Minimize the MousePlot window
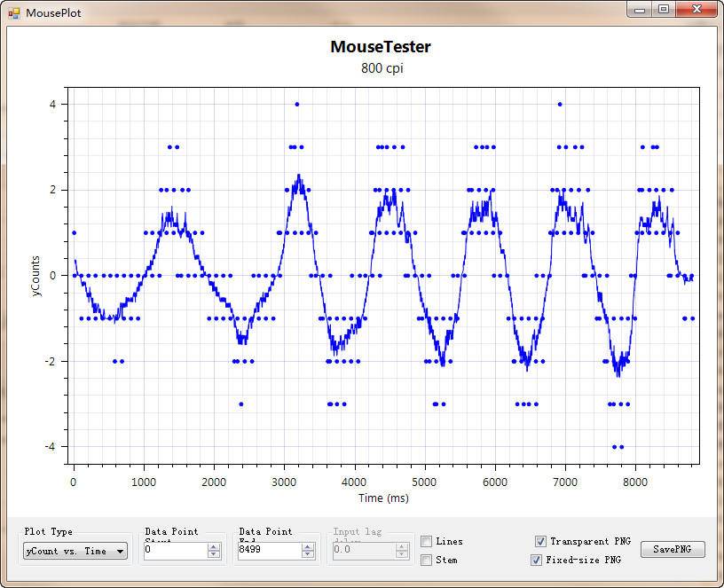 tap(640, 10)
